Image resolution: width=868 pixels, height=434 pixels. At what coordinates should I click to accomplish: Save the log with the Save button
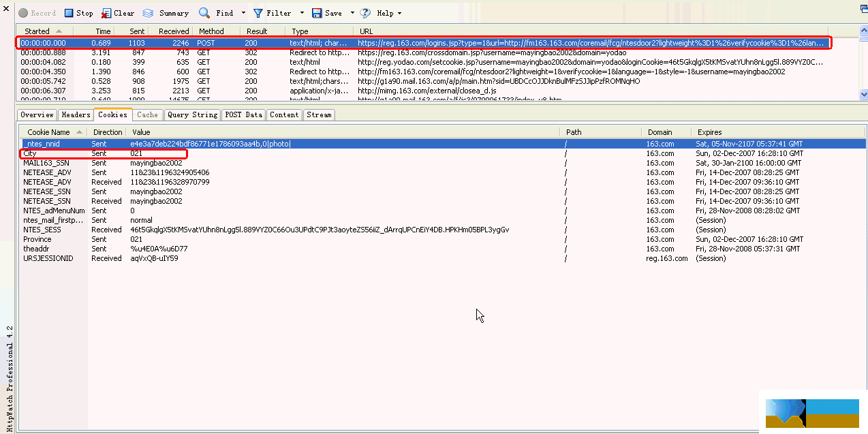coord(327,13)
